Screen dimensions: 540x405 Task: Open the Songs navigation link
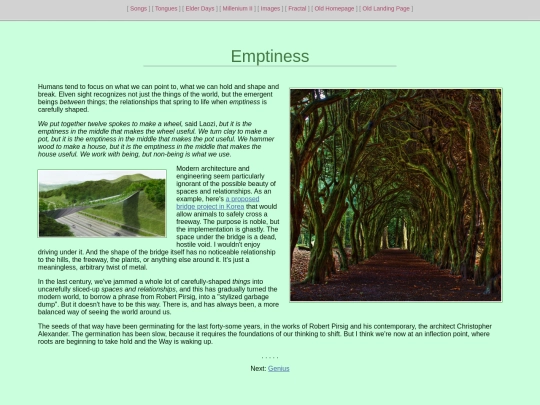138,9
